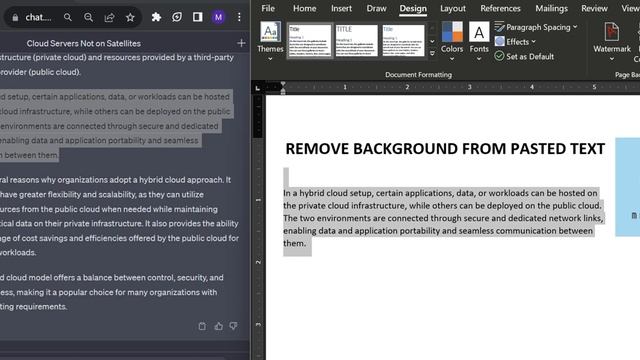Image resolution: width=640 pixels, height=360 pixels.
Task: Open the browser three-dot menu
Action: 239,17
